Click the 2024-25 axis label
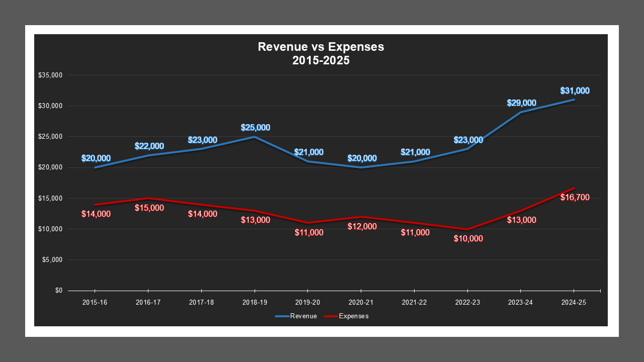Screen dimensions: 644x362 coord(574,302)
